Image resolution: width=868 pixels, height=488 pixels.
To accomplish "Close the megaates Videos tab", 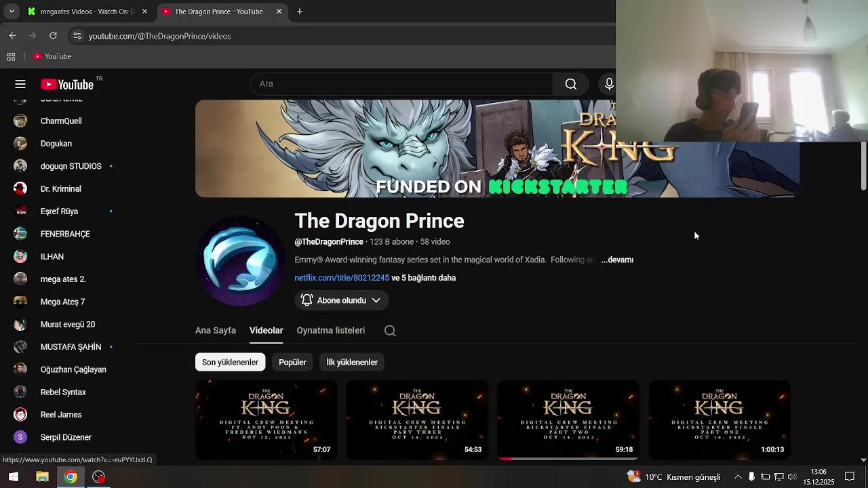I will point(144,12).
